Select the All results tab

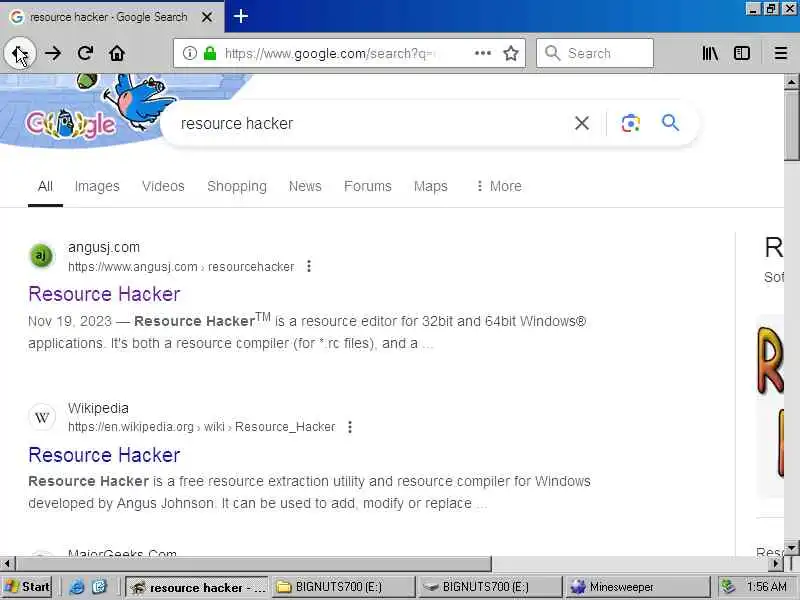pyautogui.click(x=45, y=186)
